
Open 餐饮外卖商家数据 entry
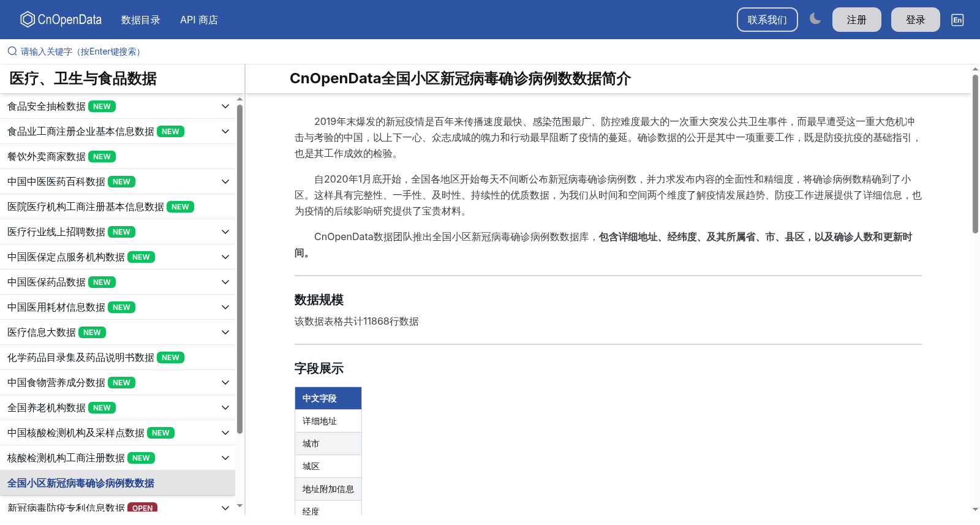[x=118, y=157]
